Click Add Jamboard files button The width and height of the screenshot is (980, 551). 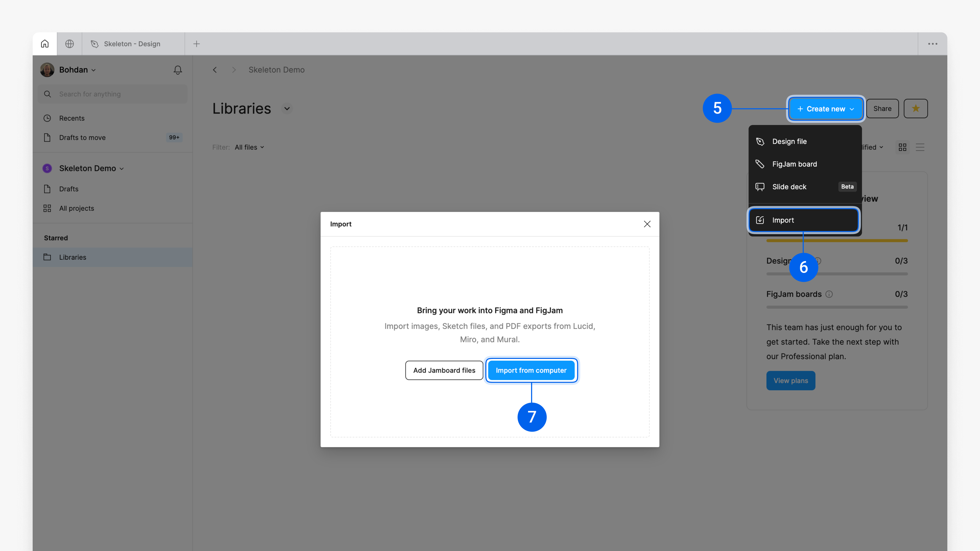[444, 370]
